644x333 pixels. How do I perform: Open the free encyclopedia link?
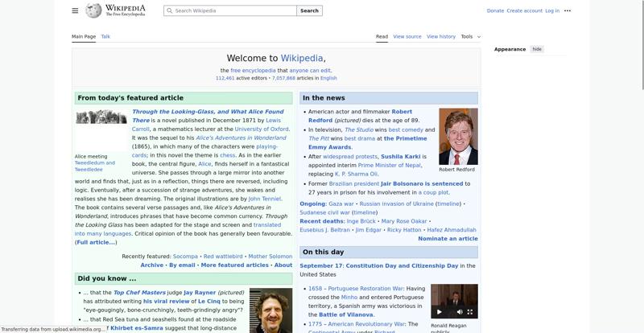[x=253, y=70]
